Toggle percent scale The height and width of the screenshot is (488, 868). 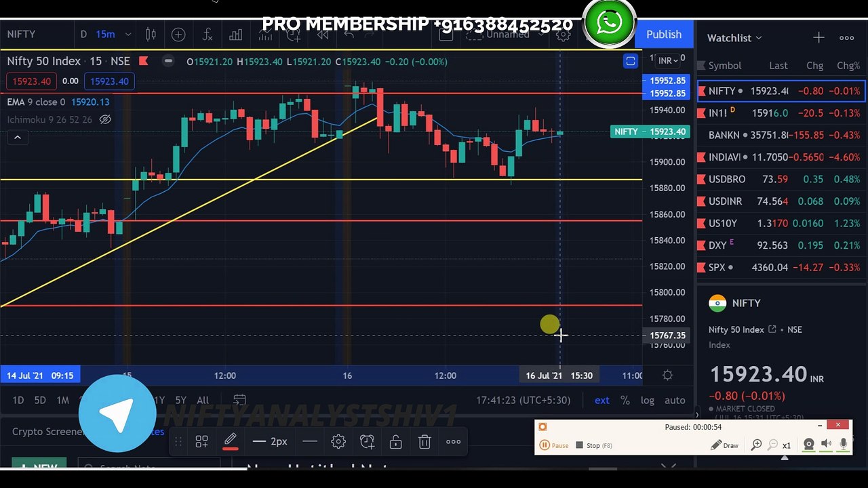pos(625,400)
